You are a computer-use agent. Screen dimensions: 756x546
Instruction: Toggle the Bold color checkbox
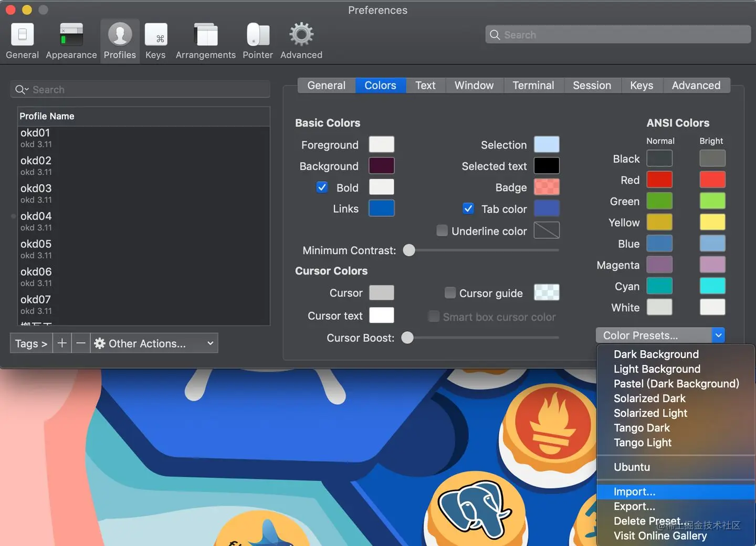(x=322, y=187)
